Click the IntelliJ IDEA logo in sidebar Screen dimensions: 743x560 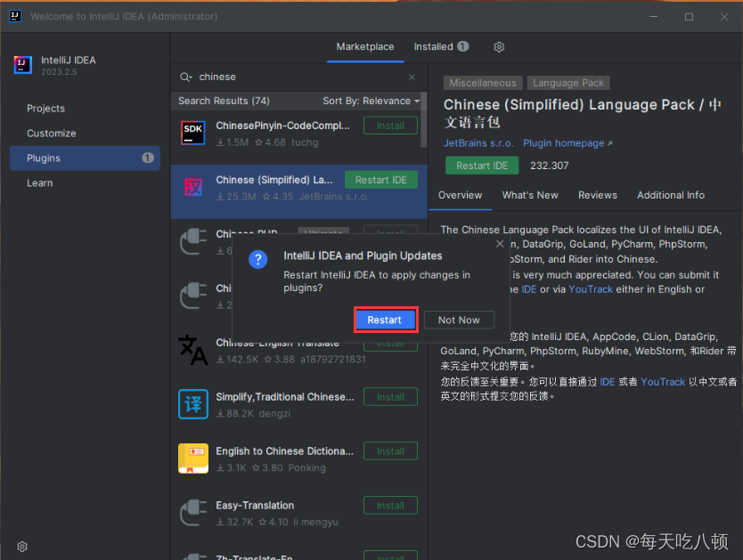[x=23, y=65]
